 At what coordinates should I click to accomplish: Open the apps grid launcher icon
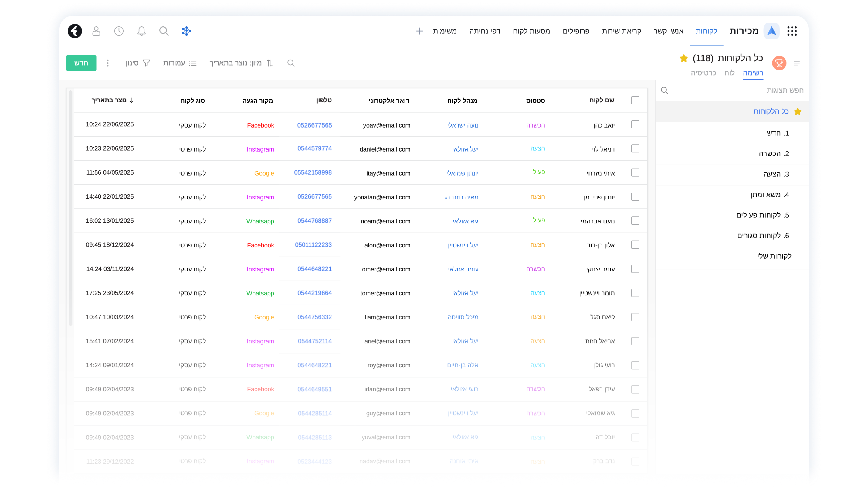[792, 31]
